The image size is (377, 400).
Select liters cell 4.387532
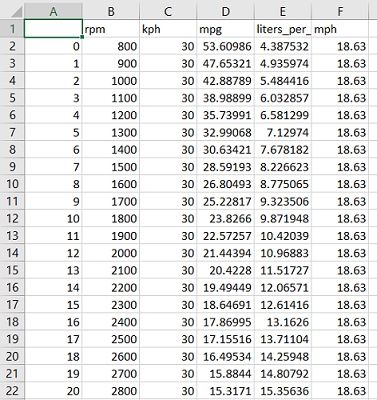(283, 46)
